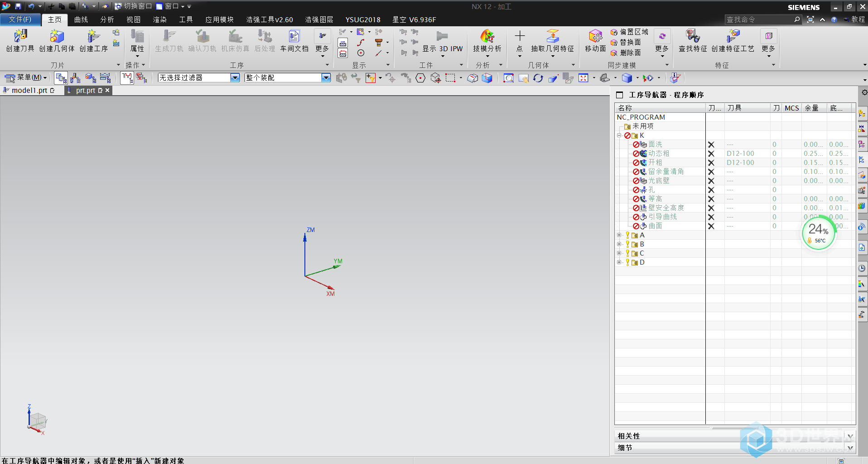The image size is (868, 464).
Task: Switch to the model1.prt document tab
Action: [29, 90]
